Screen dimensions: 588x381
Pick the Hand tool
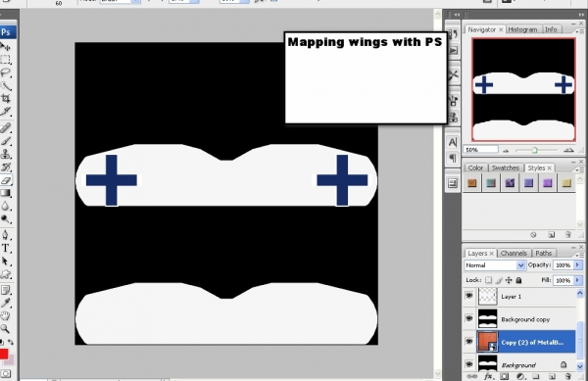6,315
